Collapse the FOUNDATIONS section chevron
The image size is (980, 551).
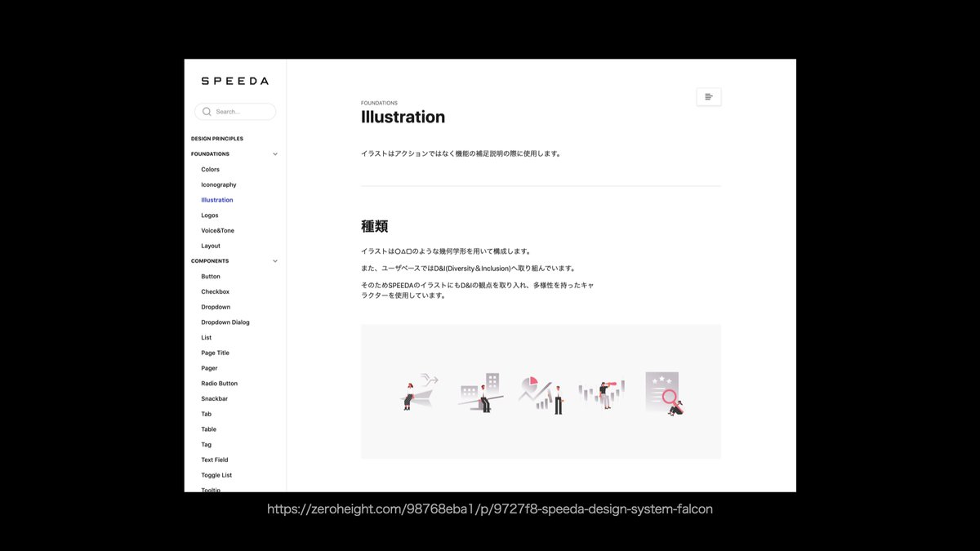[x=275, y=154]
